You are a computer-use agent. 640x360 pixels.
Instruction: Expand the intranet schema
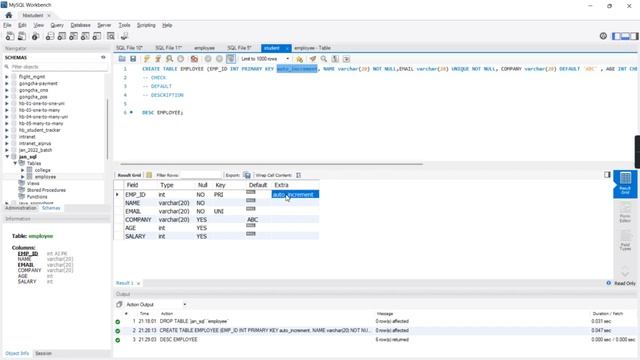(x=7, y=137)
